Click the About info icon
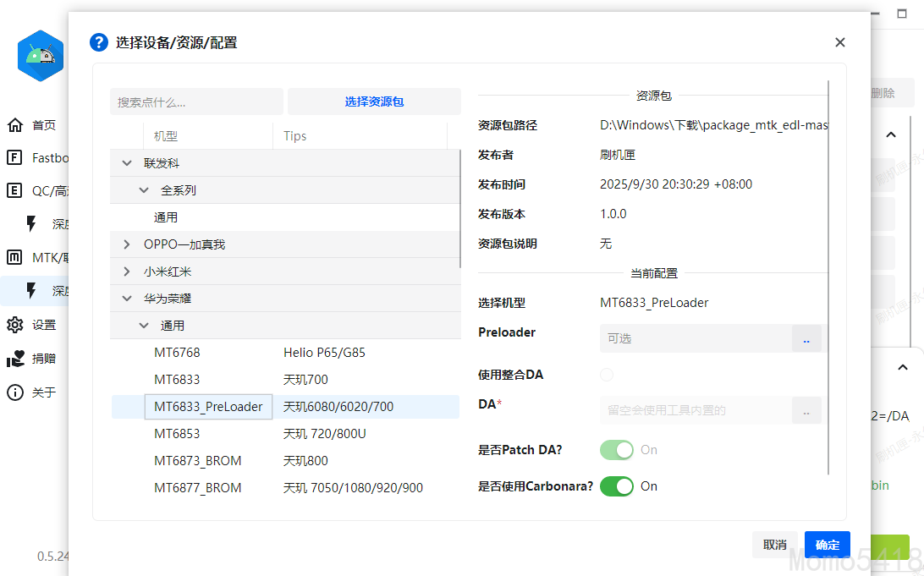Screen dimensions: 924x576 point(15,392)
